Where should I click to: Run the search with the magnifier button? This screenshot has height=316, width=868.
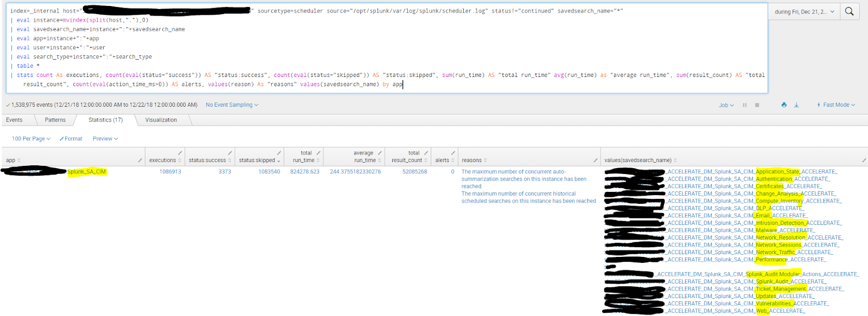click(x=850, y=11)
